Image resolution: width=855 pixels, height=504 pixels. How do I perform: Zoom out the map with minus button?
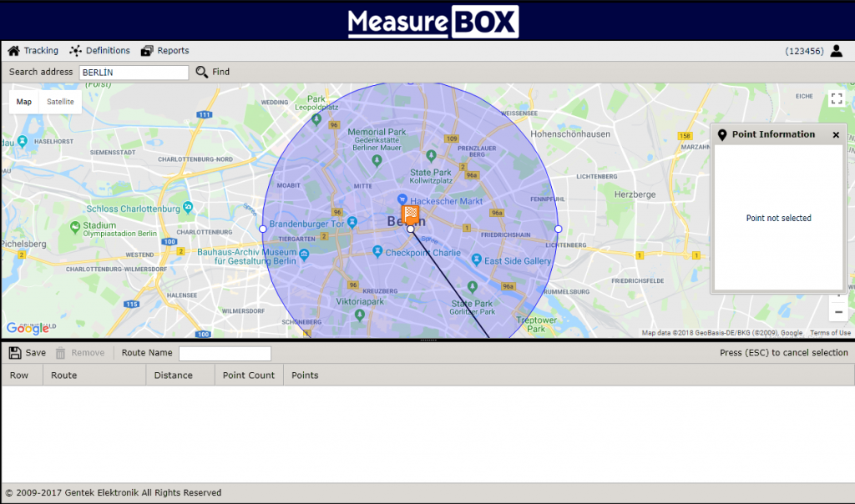pyautogui.click(x=838, y=312)
